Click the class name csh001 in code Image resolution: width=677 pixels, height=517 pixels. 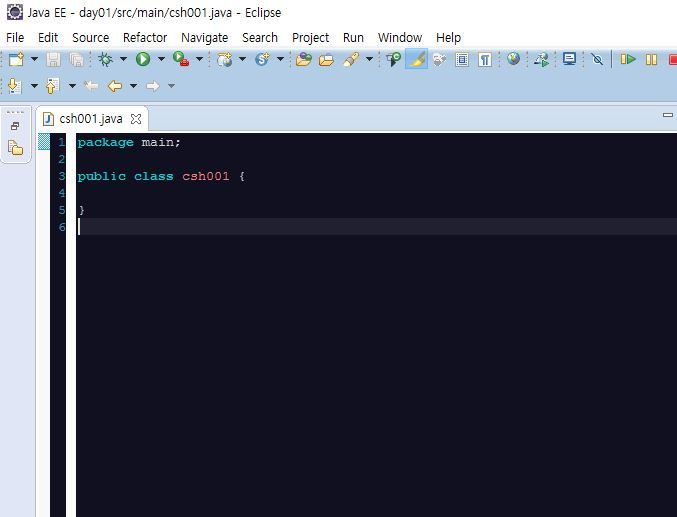click(x=206, y=176)
